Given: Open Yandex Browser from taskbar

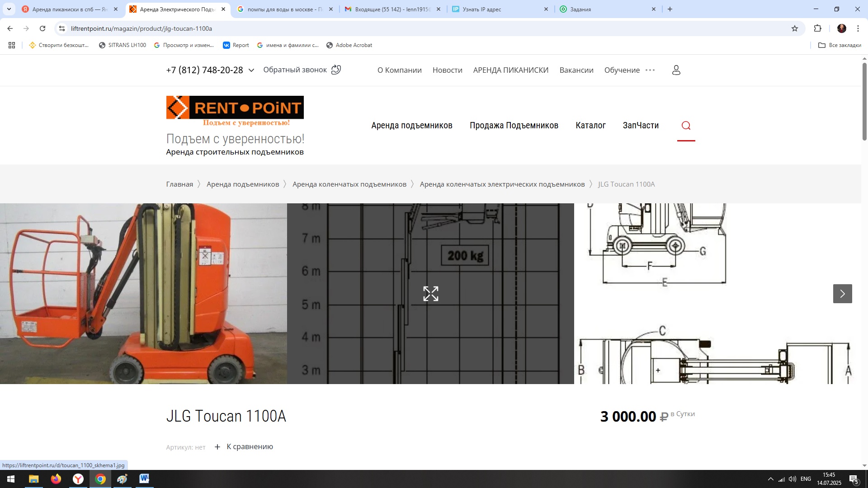Looking at the screenshot, I should coord(78,479).
